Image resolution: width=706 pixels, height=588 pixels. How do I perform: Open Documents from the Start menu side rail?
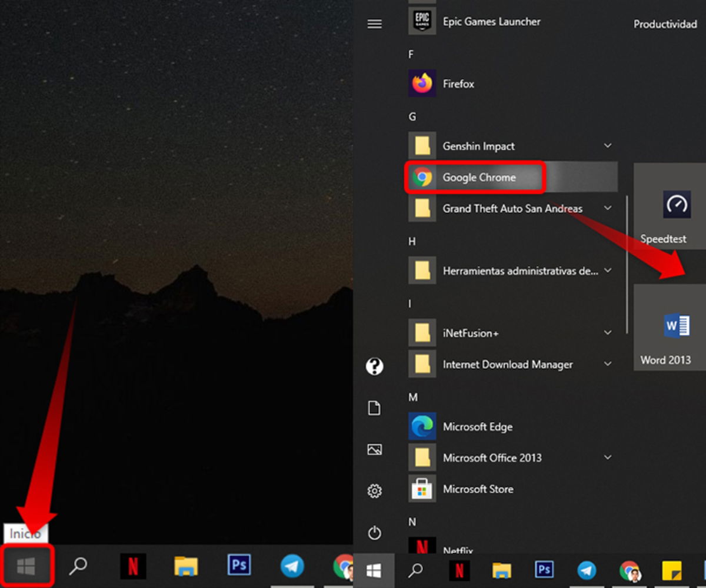tap(375, 408)
